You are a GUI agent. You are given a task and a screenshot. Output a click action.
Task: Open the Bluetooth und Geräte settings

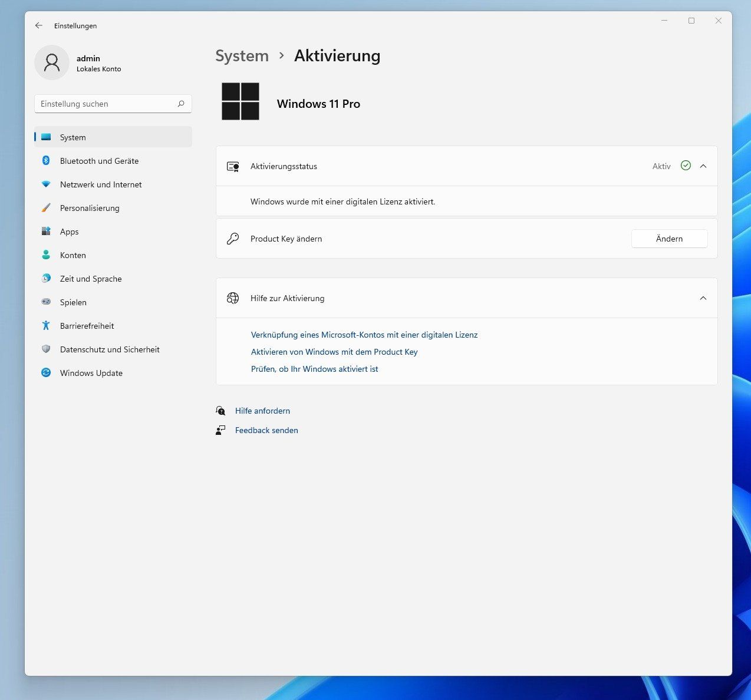(113, 161)
